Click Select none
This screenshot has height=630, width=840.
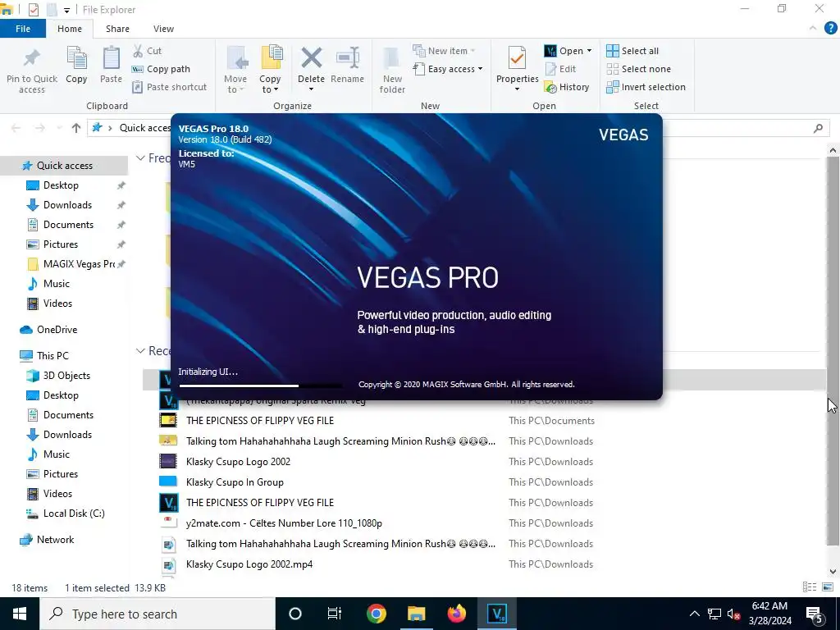[x=638, y=69]
